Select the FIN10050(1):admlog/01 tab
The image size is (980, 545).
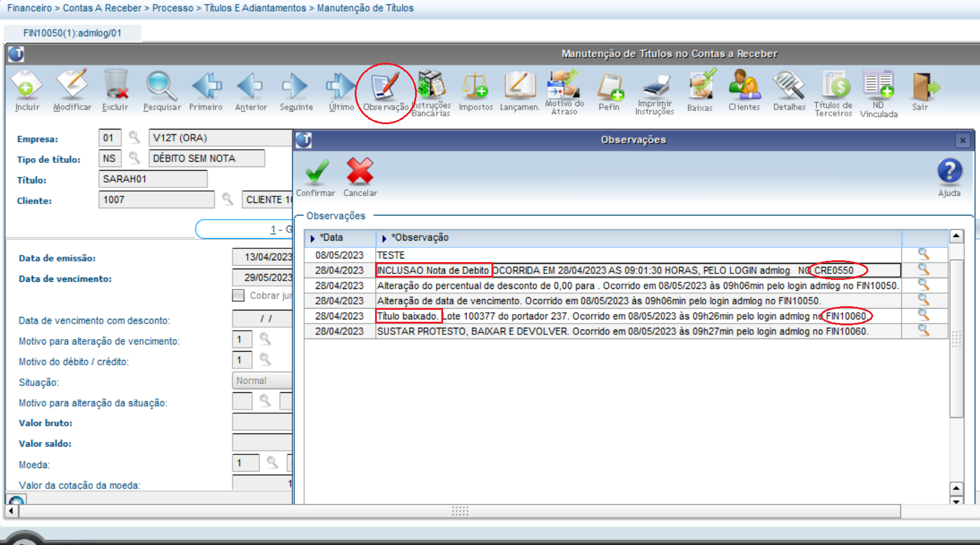point(72,33)
